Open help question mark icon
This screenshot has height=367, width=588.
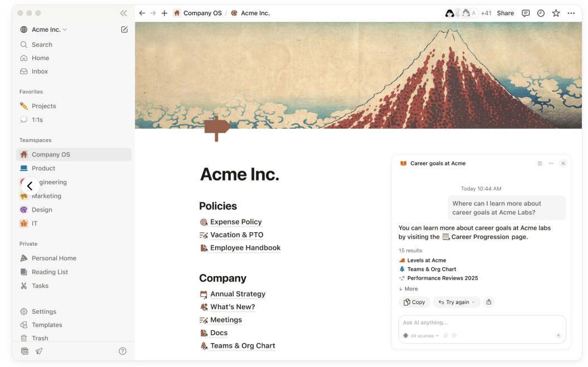(x=123, y=351)
